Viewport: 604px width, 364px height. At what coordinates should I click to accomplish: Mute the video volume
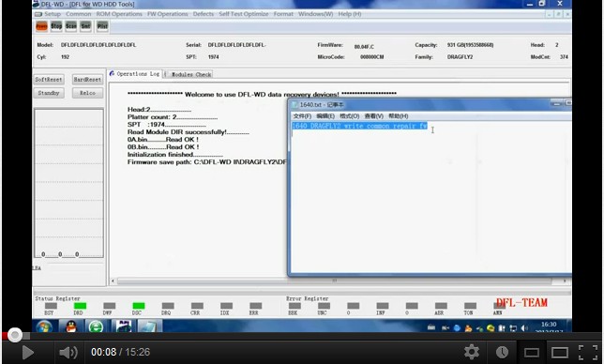coord(68,352)
